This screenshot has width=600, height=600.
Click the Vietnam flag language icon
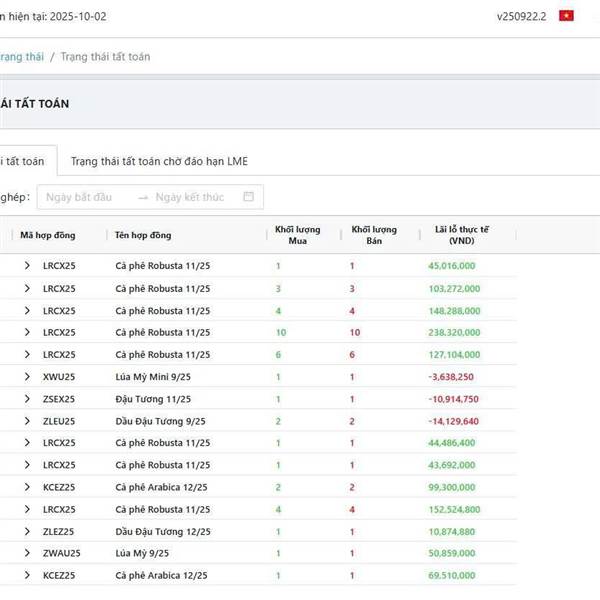[566, 16]
